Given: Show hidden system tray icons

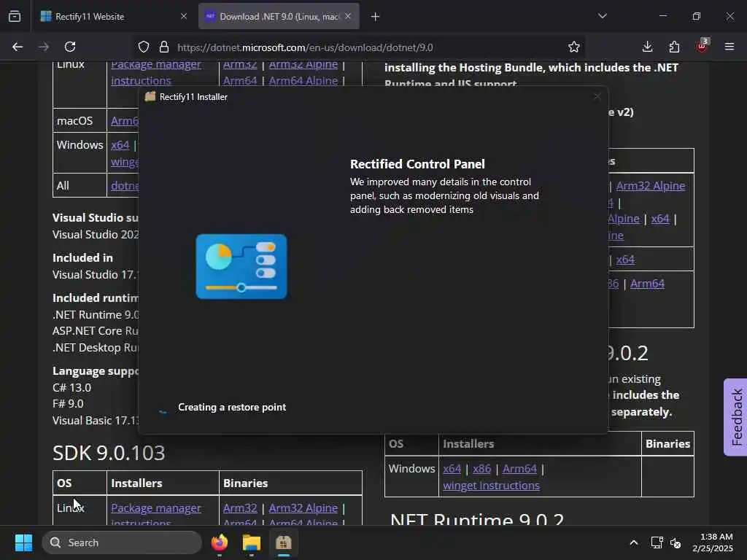Looking at the screenshot, I should (x=634, y=542).
